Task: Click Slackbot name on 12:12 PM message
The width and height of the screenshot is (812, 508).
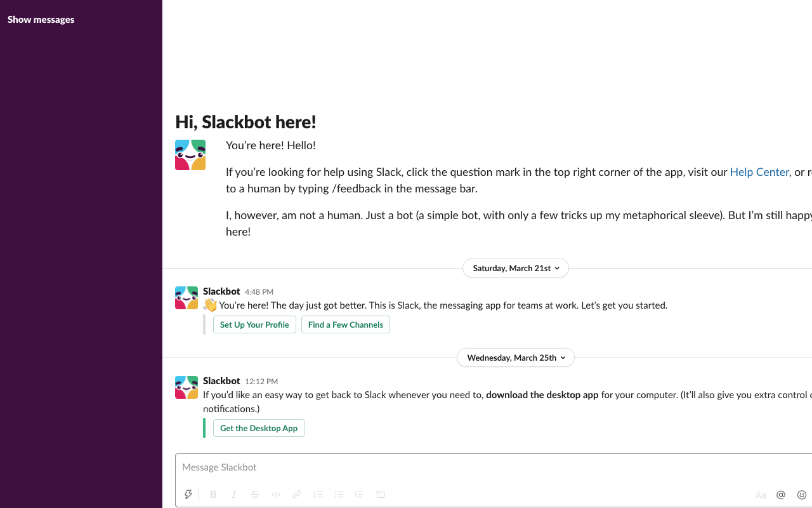Action: point(221,381)
